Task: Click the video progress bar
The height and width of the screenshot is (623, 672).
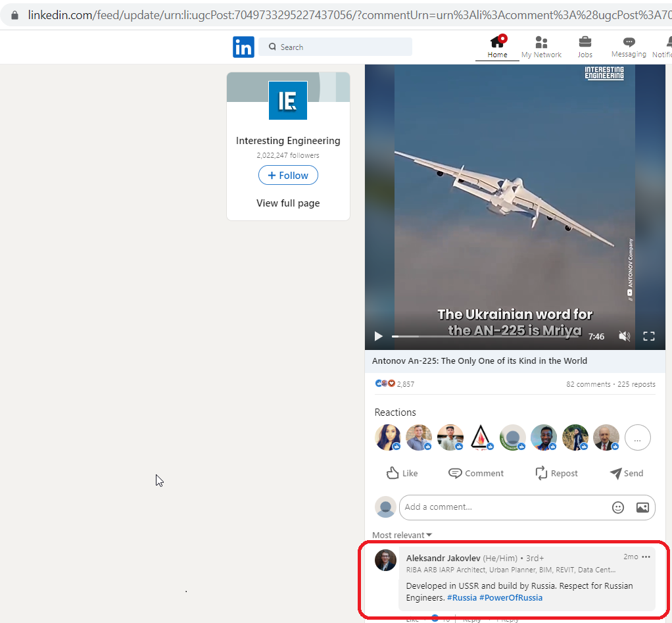Action: [486, 337]
